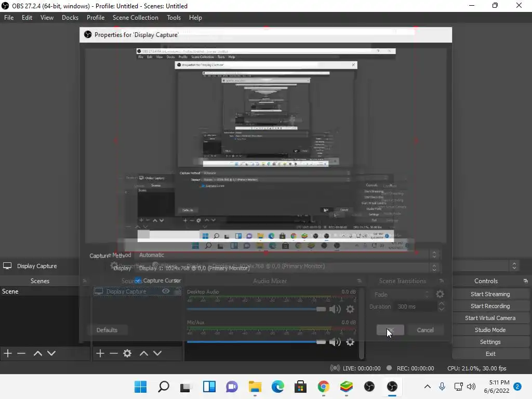Decrease the transition Duration value

pos(442,310)
